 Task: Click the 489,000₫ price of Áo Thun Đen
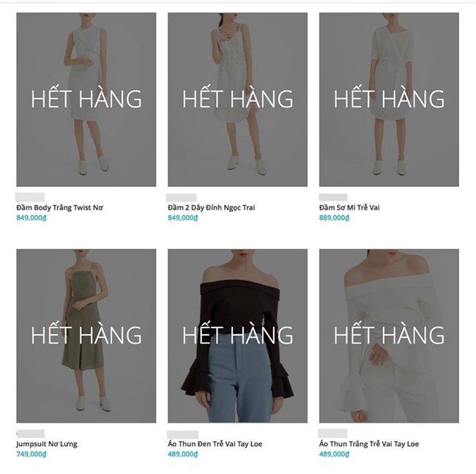tap(183, 454)
